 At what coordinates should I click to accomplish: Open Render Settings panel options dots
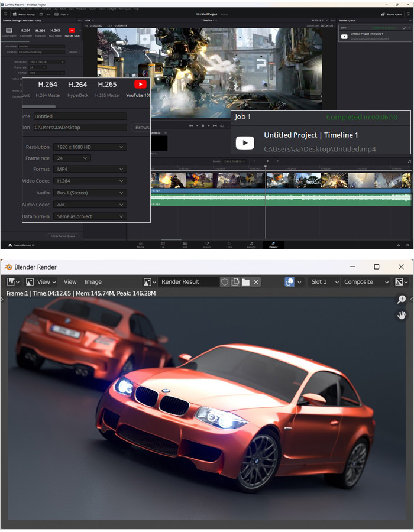coord(80,20)
